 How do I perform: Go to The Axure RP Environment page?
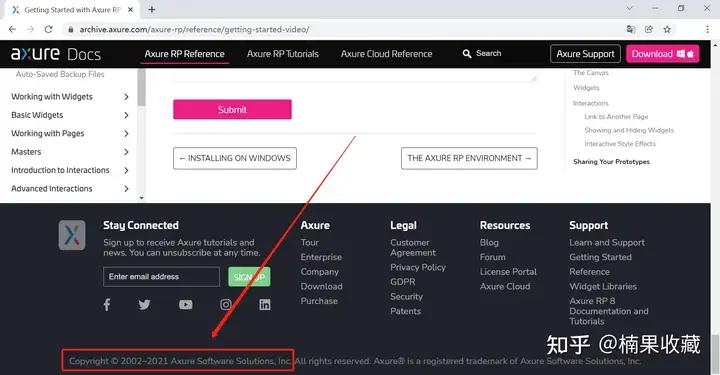[x=469, y=158]
